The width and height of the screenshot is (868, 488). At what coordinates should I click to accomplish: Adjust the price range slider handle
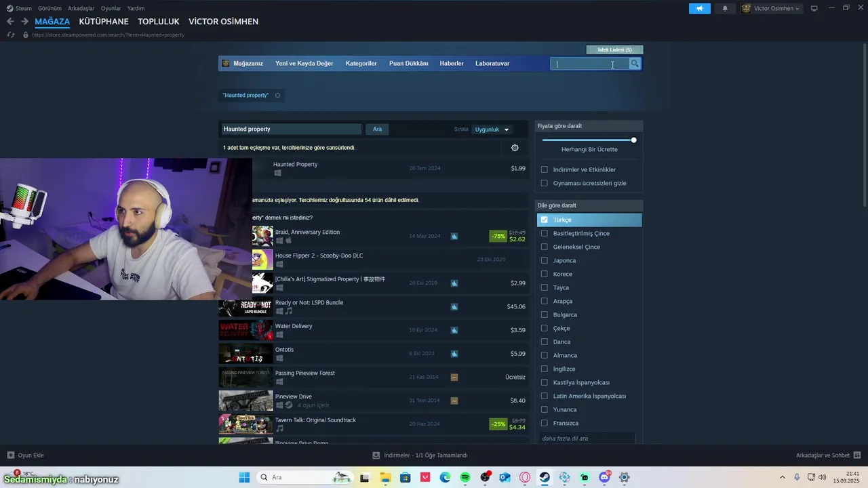[633, 140]
